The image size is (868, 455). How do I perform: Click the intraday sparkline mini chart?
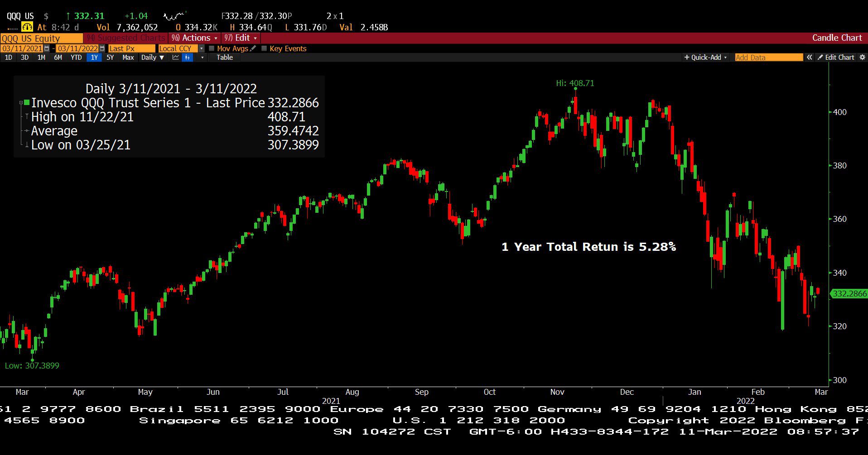point(174,16)
